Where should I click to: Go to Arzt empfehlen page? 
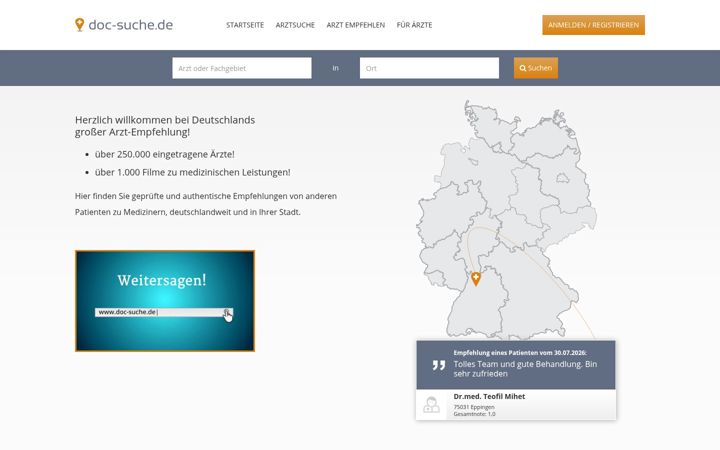pos(356,25)
